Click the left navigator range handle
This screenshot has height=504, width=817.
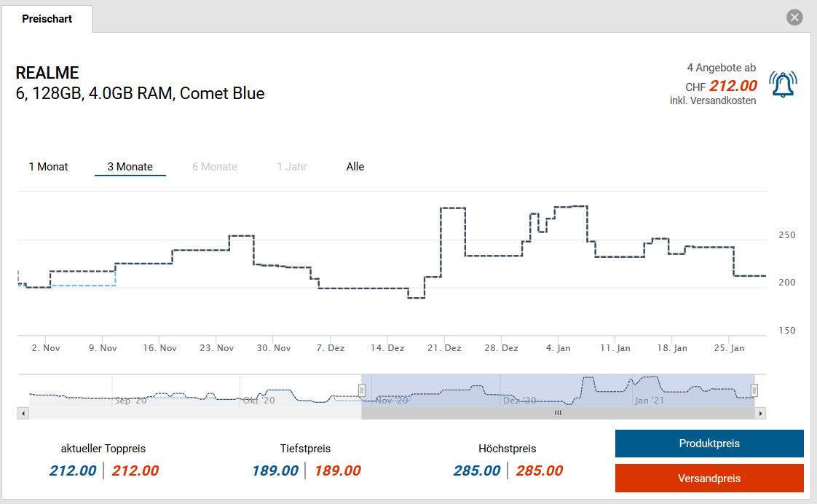click(x=361, y=390)
